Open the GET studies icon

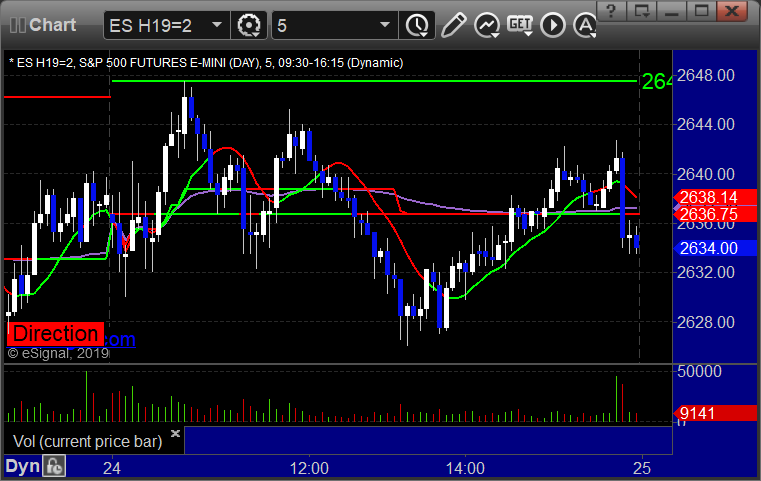[x=520, y=25]
